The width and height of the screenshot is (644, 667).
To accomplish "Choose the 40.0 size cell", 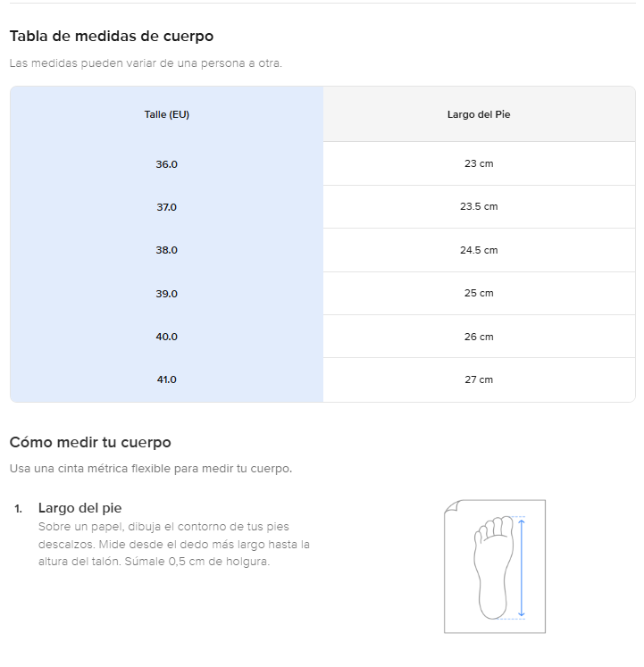I will [x=167, y=337].
